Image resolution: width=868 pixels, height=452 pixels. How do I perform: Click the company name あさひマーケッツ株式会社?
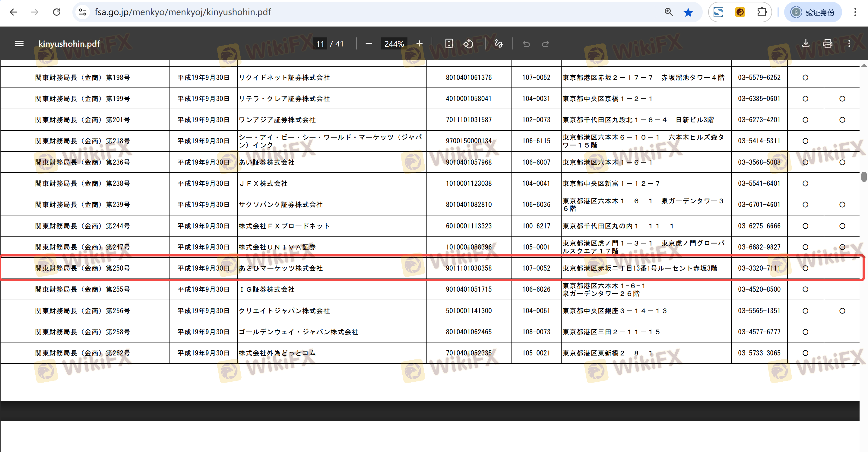coord(281,269)
